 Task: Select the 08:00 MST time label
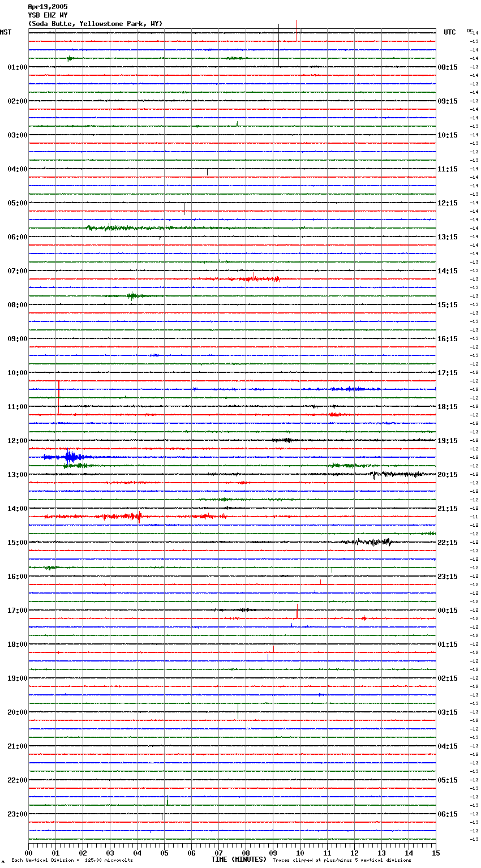(x=18, y=305)
